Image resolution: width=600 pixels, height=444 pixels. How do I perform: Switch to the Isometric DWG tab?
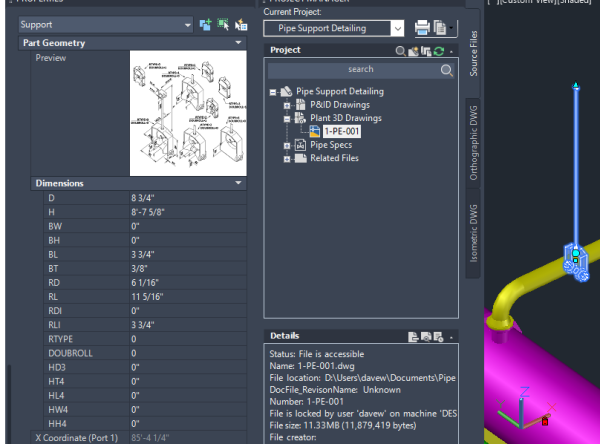click(473, 233)
